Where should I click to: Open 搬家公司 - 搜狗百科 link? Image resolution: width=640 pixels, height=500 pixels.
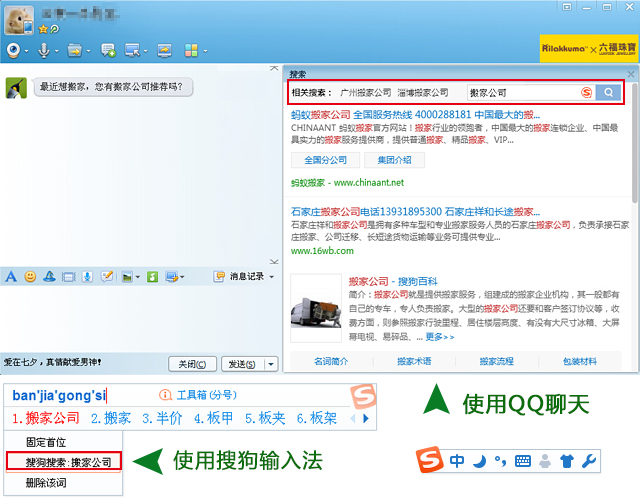393,281
